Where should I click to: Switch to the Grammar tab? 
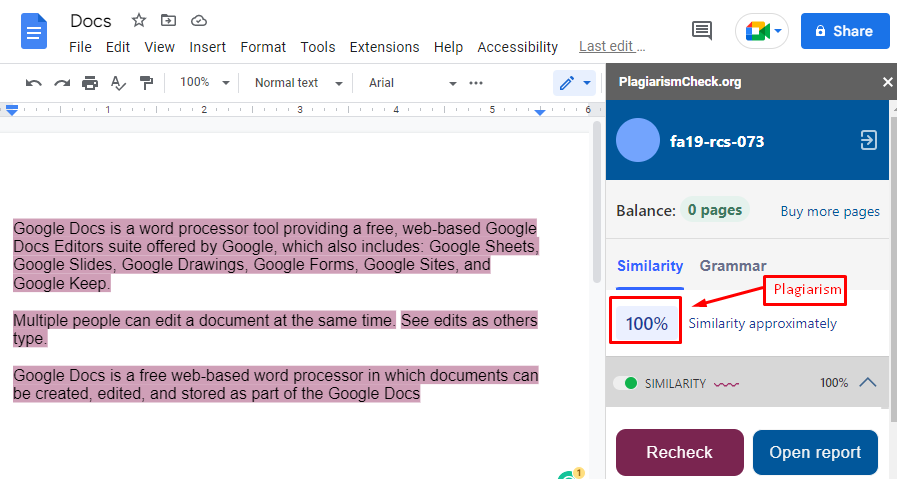[x=732, y=266]
